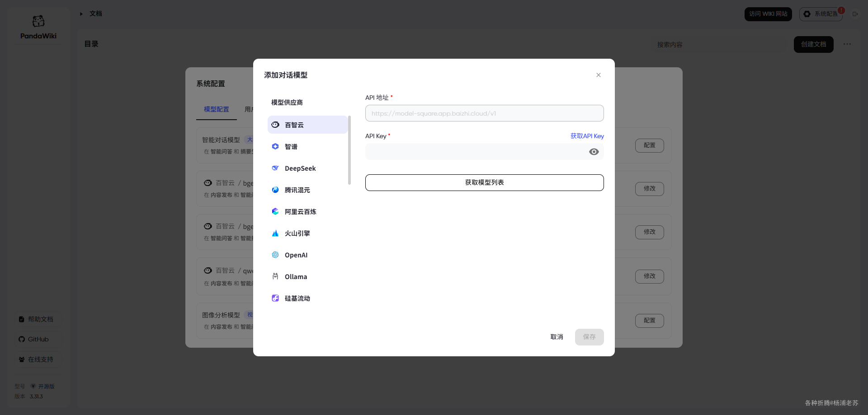Click the 获取模型列表 button
Image resolution: width=868 pixels, height=415 pixels.
(x=484, y=182)
